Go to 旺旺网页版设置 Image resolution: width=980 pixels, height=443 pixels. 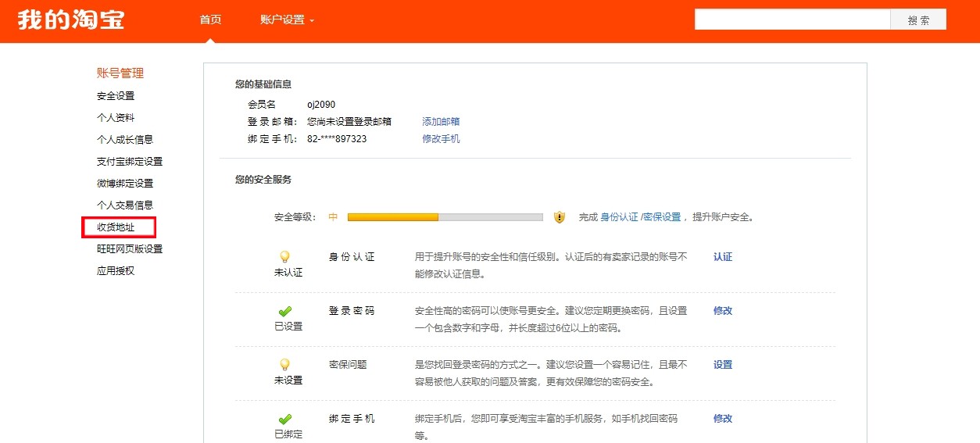pos(130,249)
